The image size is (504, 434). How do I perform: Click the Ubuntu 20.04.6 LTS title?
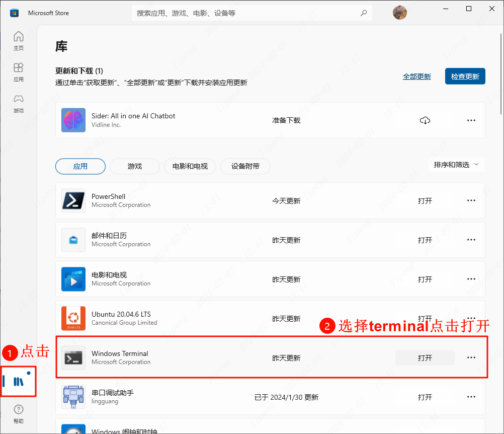click(121, 314)
